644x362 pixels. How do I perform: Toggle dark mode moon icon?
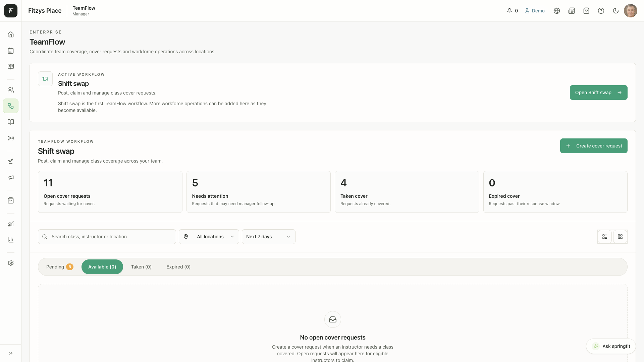coord(616,11)
